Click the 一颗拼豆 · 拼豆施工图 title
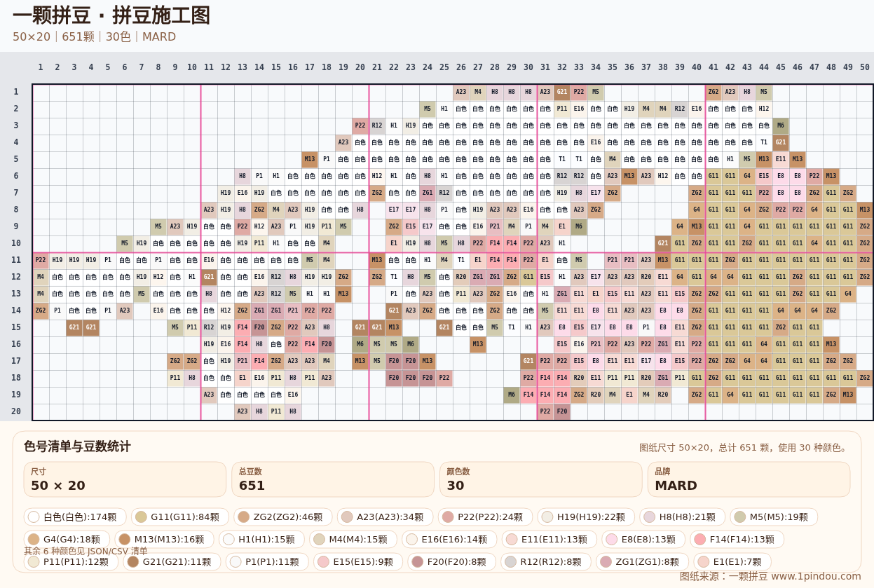 [111, 15]
